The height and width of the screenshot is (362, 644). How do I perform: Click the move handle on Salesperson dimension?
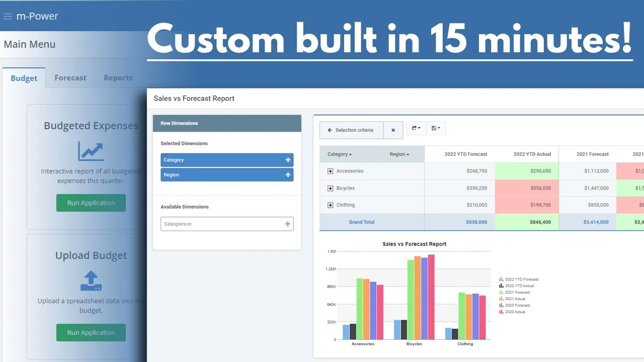tap(288, 224)
